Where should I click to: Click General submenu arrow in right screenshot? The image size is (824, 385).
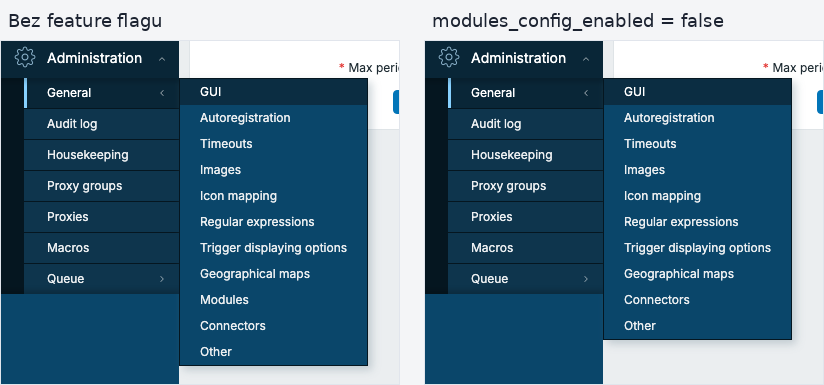click(x=586, y=93)
